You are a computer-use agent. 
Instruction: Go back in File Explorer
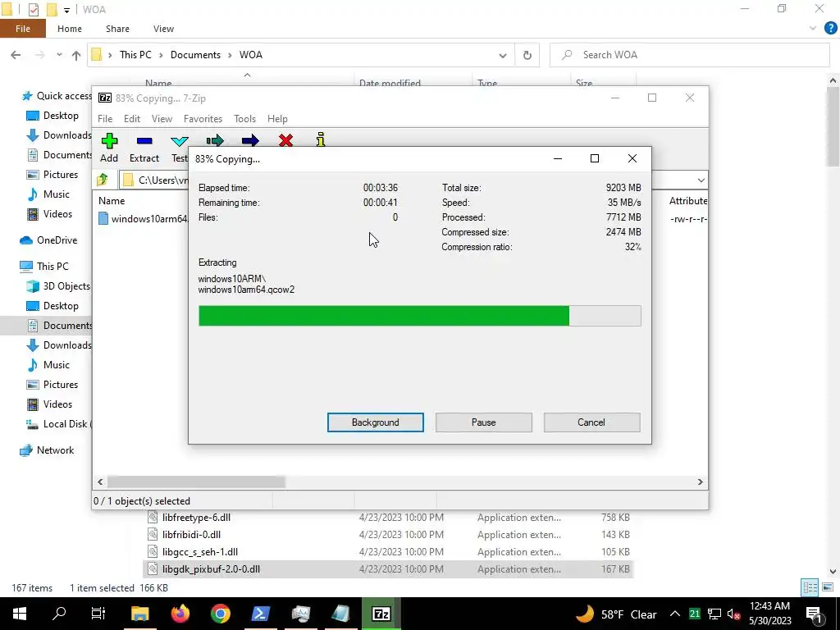16,55
